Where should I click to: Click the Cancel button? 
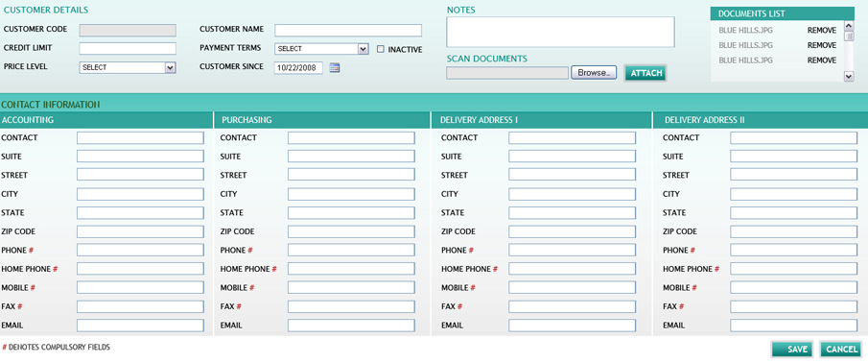pyautogui.click(x=841, y=350)
